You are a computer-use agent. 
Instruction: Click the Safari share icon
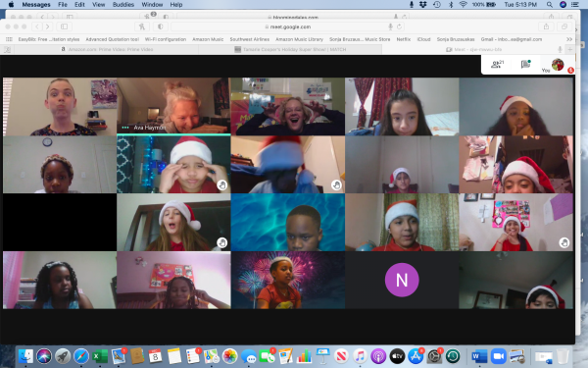coord(546,26)
